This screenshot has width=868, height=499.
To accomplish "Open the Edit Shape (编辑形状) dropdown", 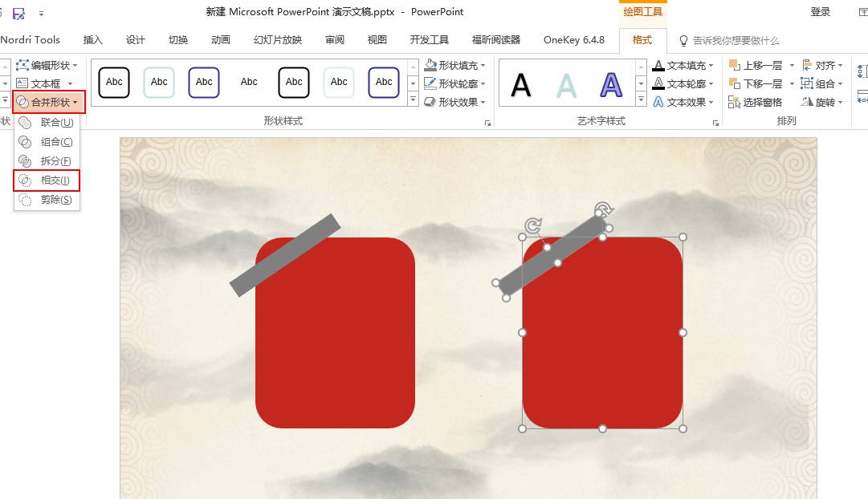I will 47,65.
